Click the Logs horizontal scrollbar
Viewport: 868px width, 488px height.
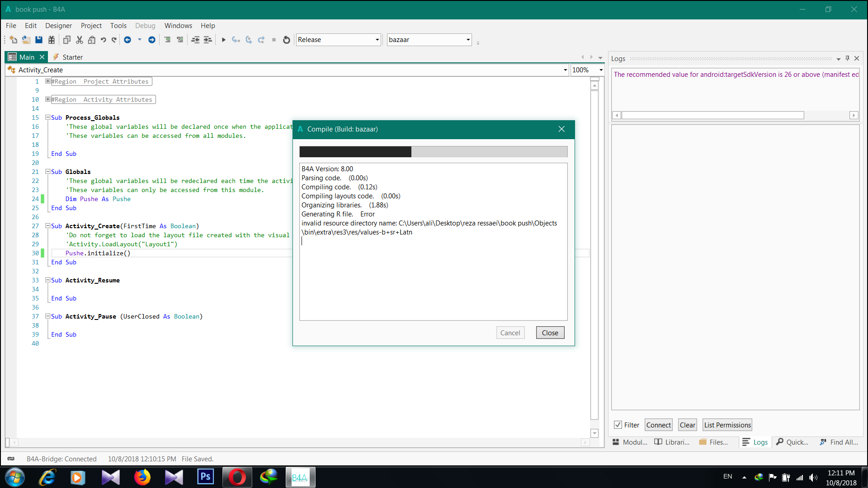[x=712, y=115]
